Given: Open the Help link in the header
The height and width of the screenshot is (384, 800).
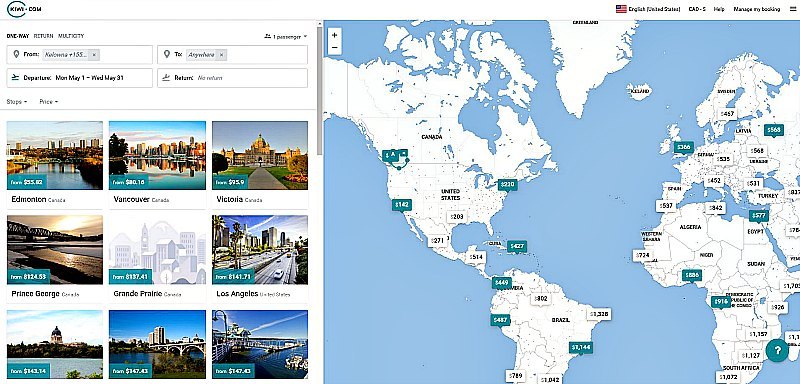Looking at the screenshot, I should coord(719,9).
